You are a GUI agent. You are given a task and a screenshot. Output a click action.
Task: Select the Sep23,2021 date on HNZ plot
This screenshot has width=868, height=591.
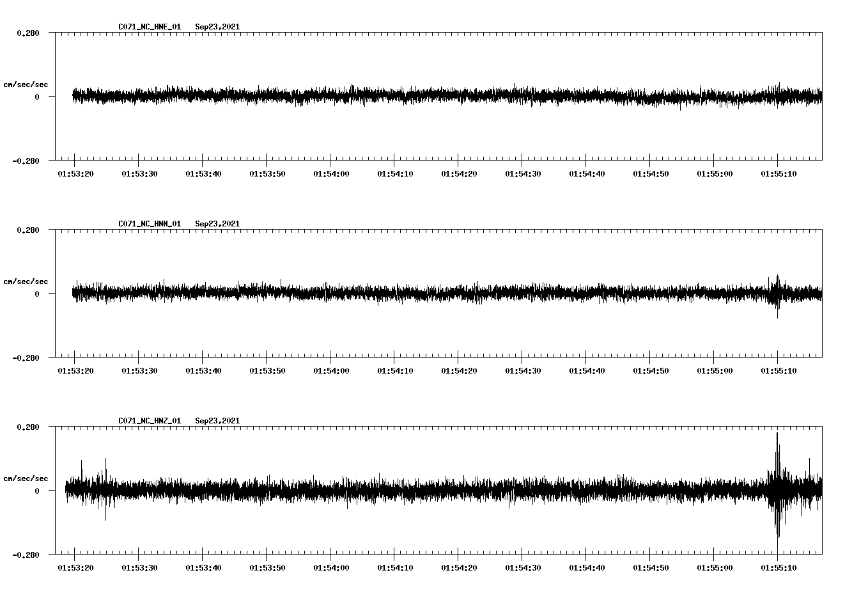click(217, 421)
